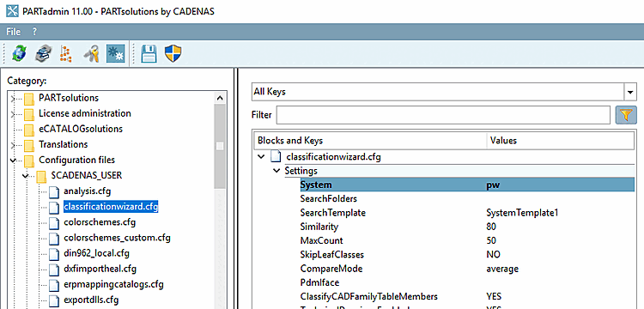Expand the PARTsolutions category folder
Screen dimensions: 644x309
point(13,99)
